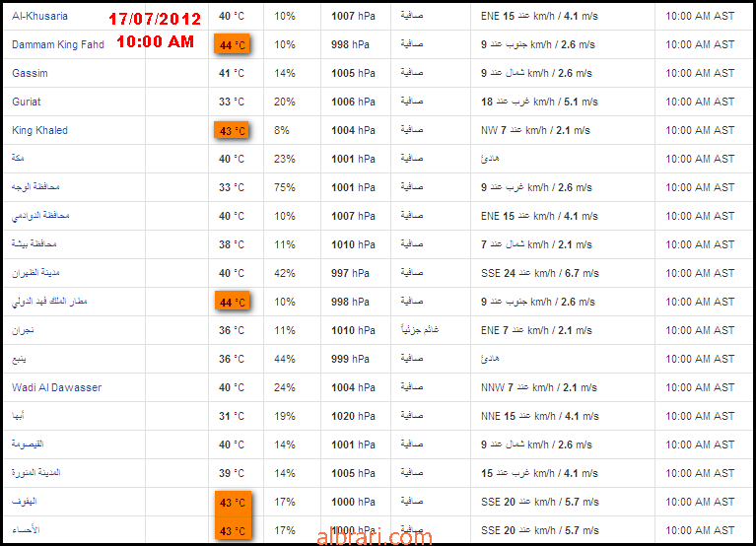The width and height of the screenshot is (756, 546).
Task: Open the Guriat station link
Action: point(27,102)
